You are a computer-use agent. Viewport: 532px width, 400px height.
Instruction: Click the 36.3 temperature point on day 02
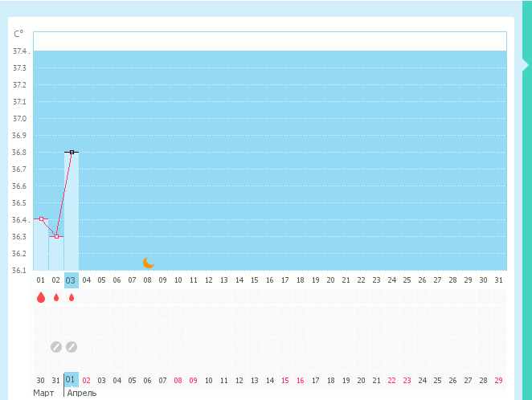click(x=56, y=236)
